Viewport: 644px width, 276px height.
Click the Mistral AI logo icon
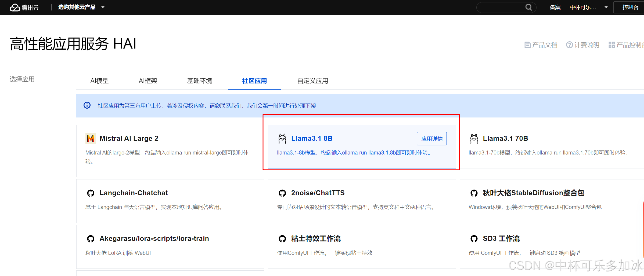[x=91, y=138]
